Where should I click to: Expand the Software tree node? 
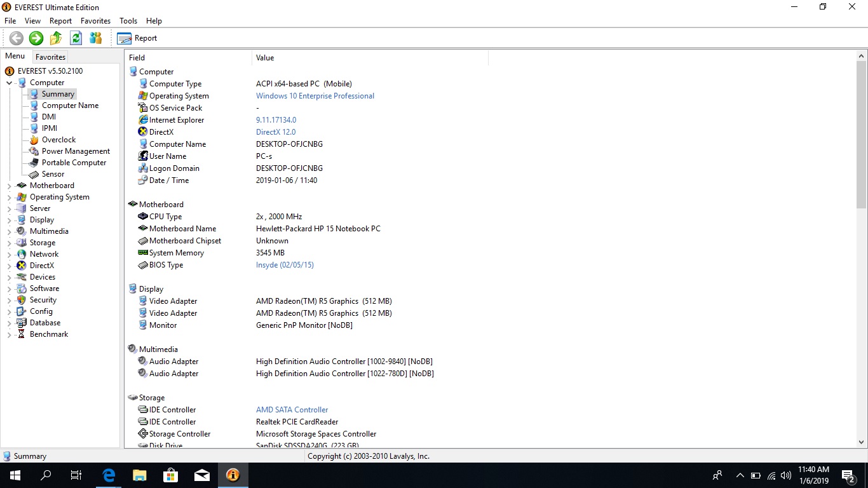pyautogui.click(x=9, y=288)
